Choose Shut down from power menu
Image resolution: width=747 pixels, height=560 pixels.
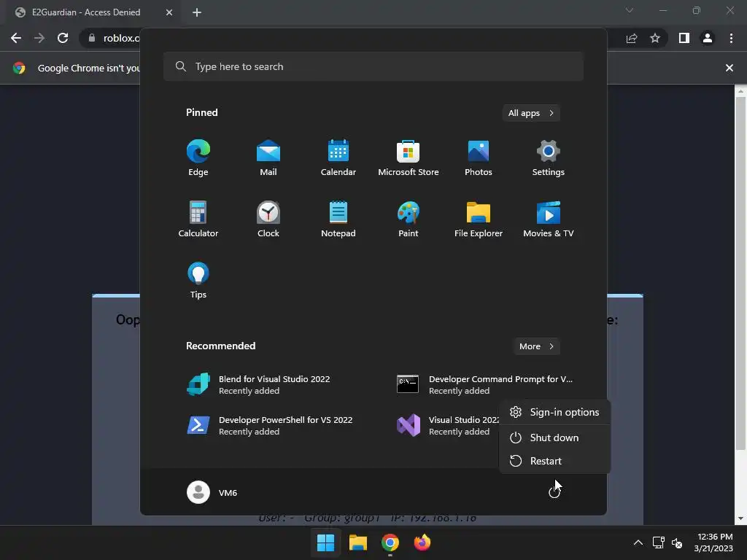554,437
